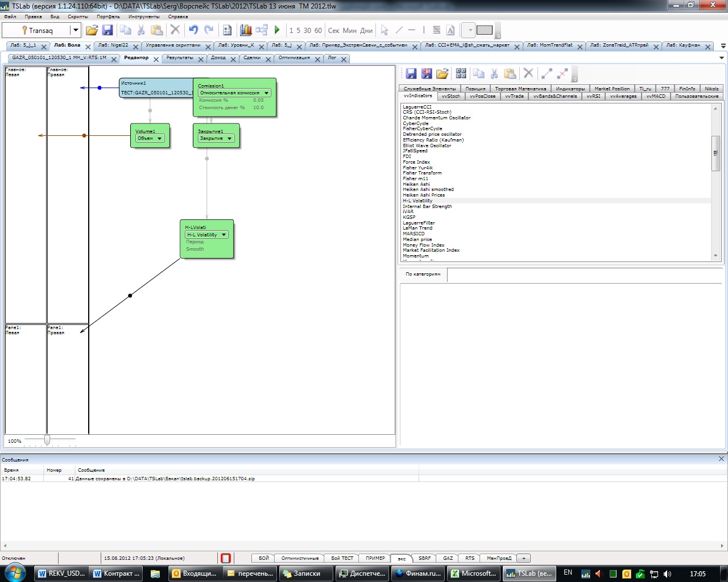
Task: Select Fisher Transform in indicator list
Action: coord(422,173)
